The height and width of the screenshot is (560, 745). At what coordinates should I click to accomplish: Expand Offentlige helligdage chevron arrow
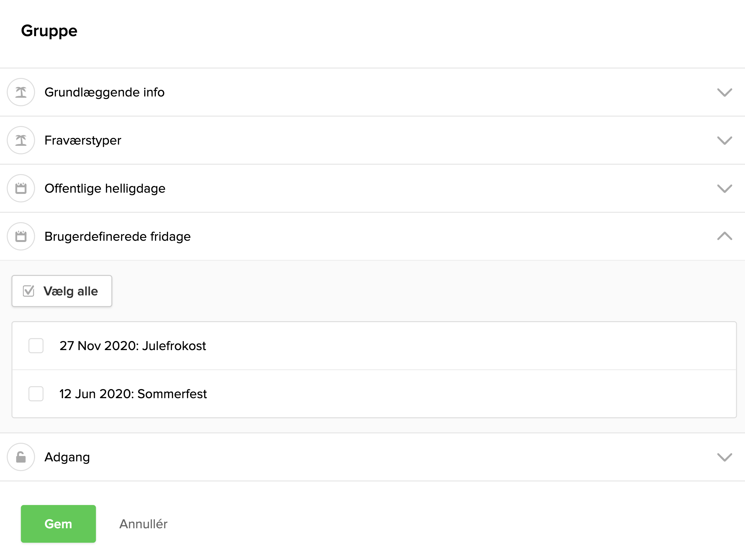[725, 188]
